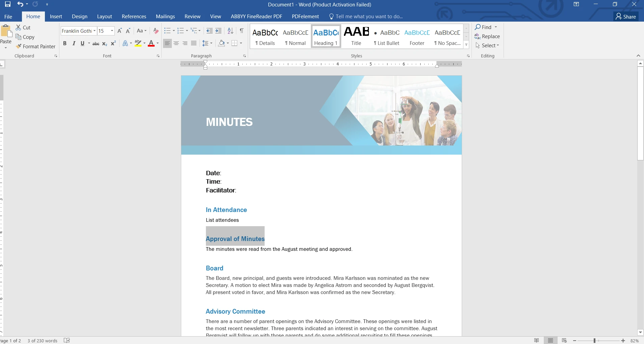Open the References tab
The width and height of the screenshot is (644, 344).
[134, 17]
